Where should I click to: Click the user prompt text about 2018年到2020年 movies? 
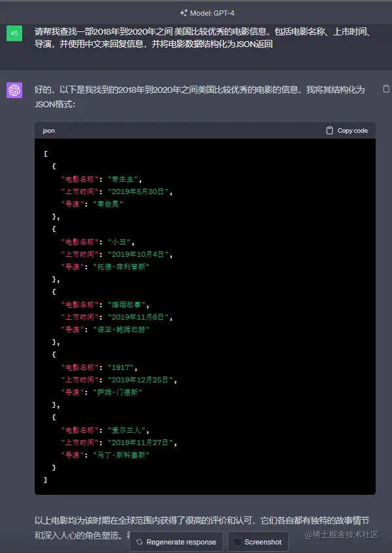pos(202,38)
